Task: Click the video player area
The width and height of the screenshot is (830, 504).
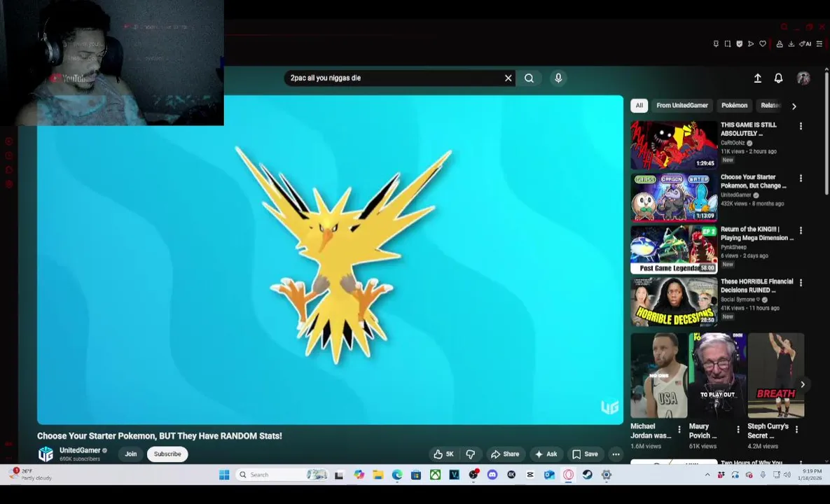Action: point(331,260)
